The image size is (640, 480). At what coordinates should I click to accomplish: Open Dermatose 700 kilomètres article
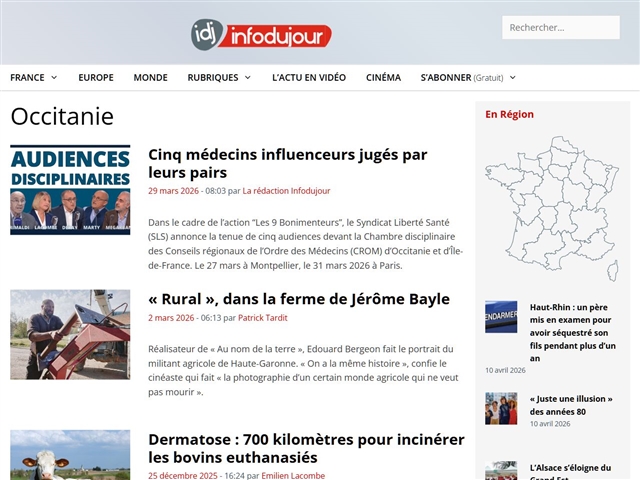(x=306, y=448)
